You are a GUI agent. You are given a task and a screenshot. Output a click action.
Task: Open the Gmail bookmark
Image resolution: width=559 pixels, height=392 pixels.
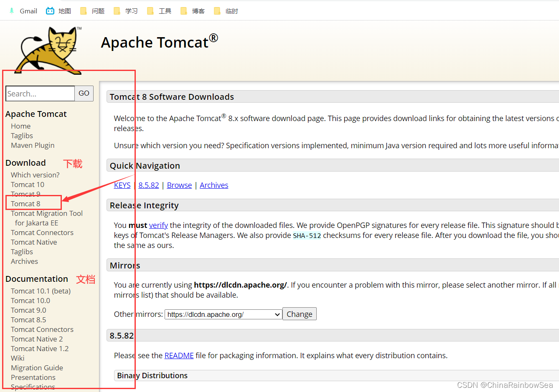click(23, 11)
